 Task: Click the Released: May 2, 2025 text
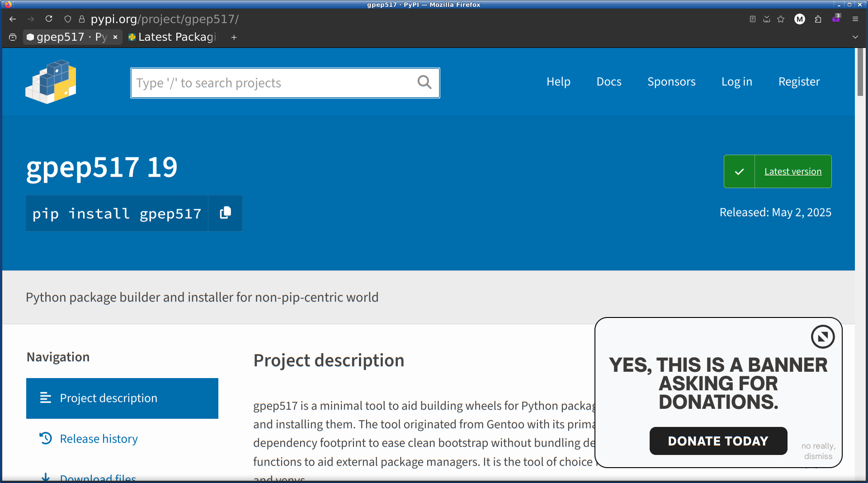[x=775, y=212]
